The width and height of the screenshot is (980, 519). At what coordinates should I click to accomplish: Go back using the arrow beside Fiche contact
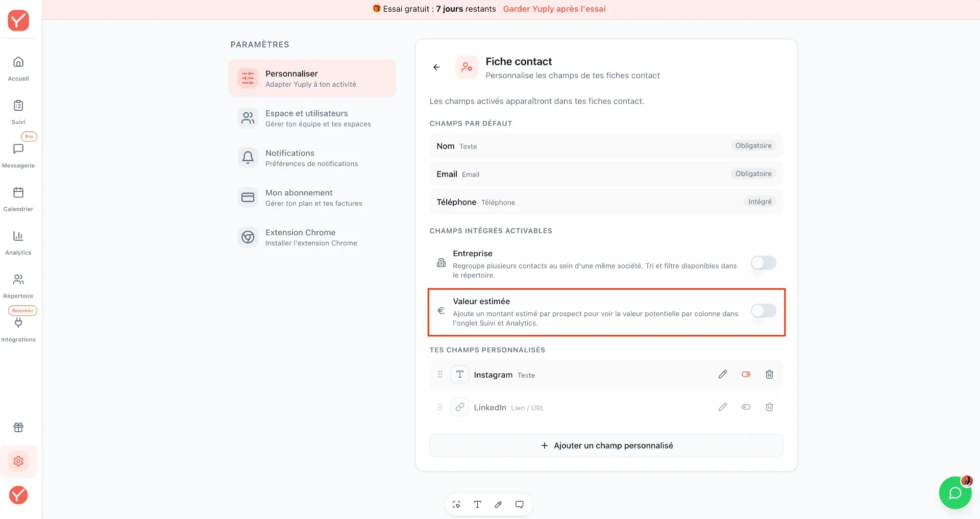pos(436,67)
